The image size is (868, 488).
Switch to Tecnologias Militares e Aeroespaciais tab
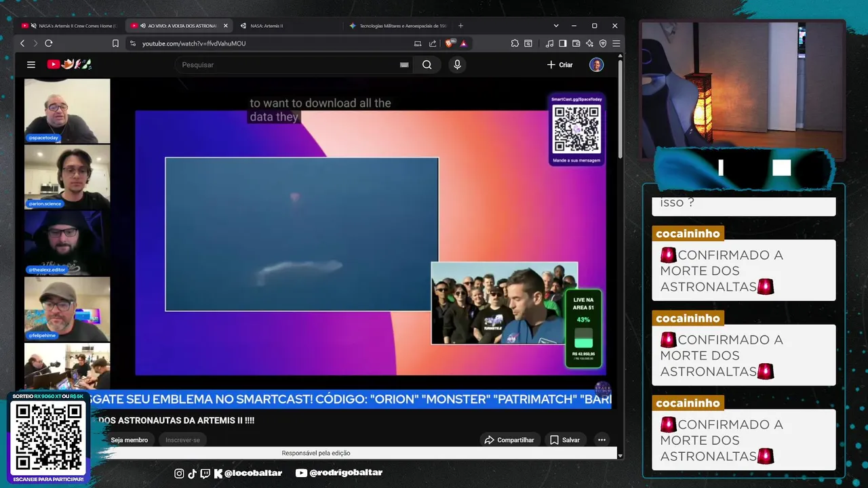click(x=397, y=26)
